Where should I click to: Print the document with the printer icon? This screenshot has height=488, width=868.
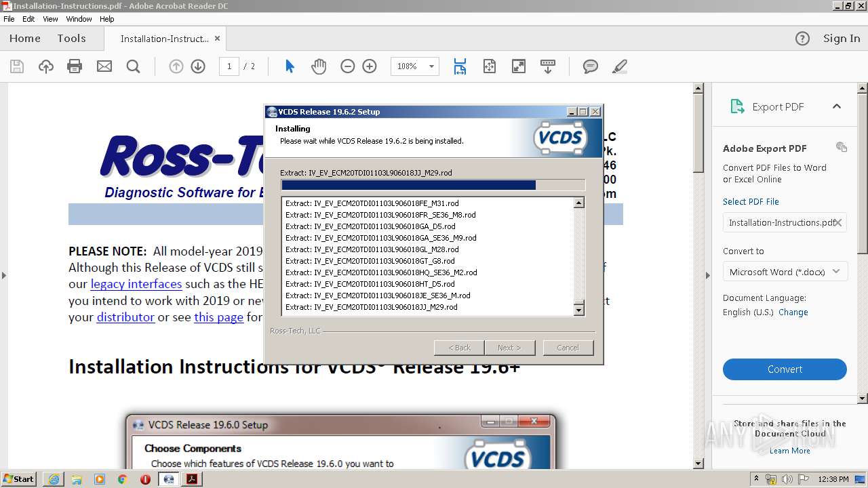coord(75,66)
